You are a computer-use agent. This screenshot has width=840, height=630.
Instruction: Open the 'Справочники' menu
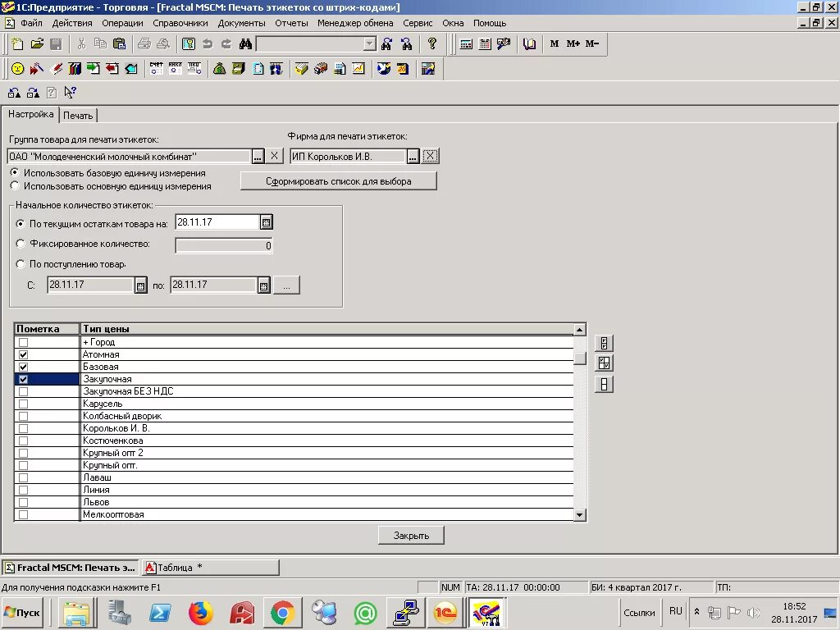[x=180, y=23]
